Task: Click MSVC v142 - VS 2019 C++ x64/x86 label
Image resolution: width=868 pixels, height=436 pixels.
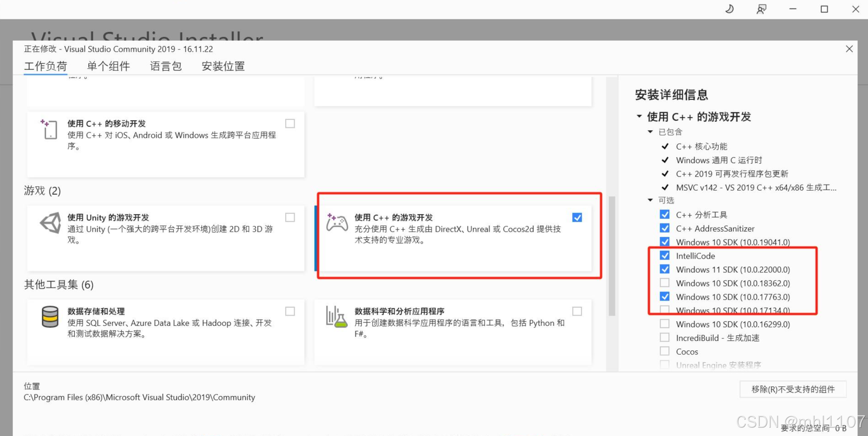Action: tap(756, 187)
